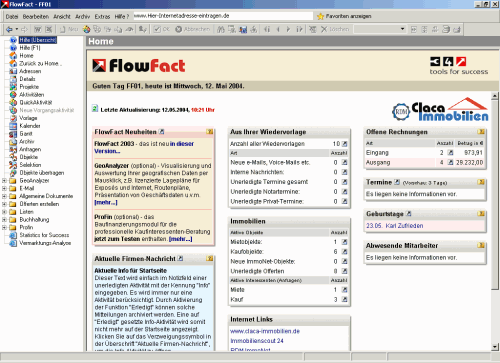
Task: Click the internet address input field
Action: point(223,16)
